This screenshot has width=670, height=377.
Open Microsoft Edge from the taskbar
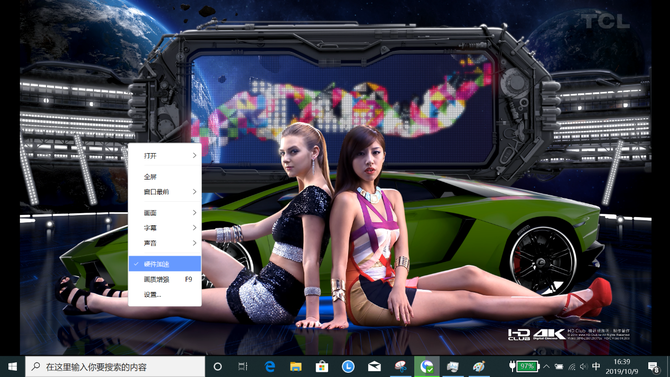click(x=270, y=366)
